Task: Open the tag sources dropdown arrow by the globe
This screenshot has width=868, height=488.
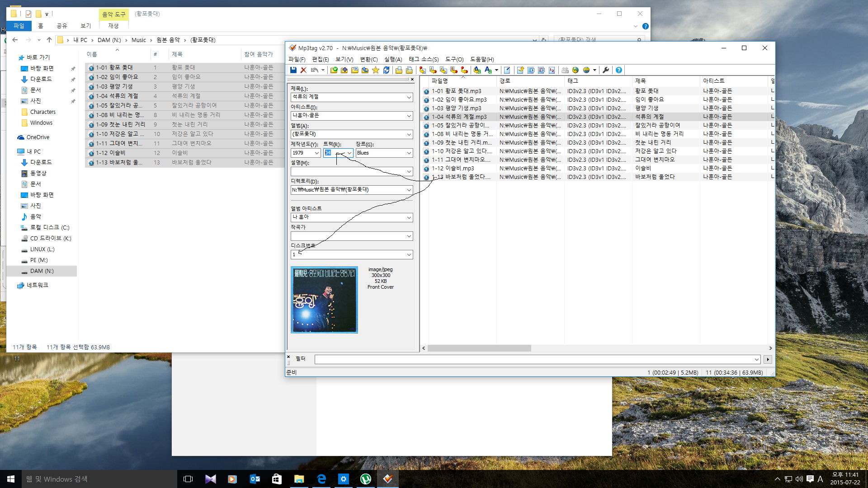Action: 594,70
